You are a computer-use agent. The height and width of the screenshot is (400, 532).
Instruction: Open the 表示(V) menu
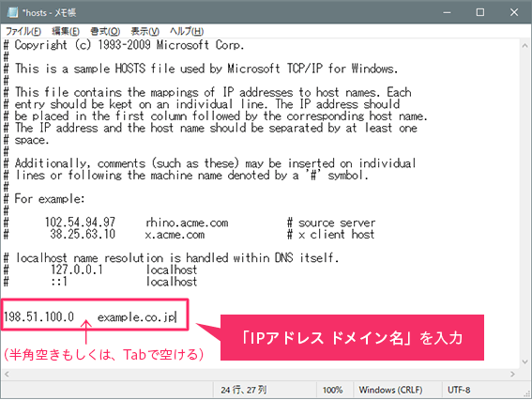[x=144, y=32]
